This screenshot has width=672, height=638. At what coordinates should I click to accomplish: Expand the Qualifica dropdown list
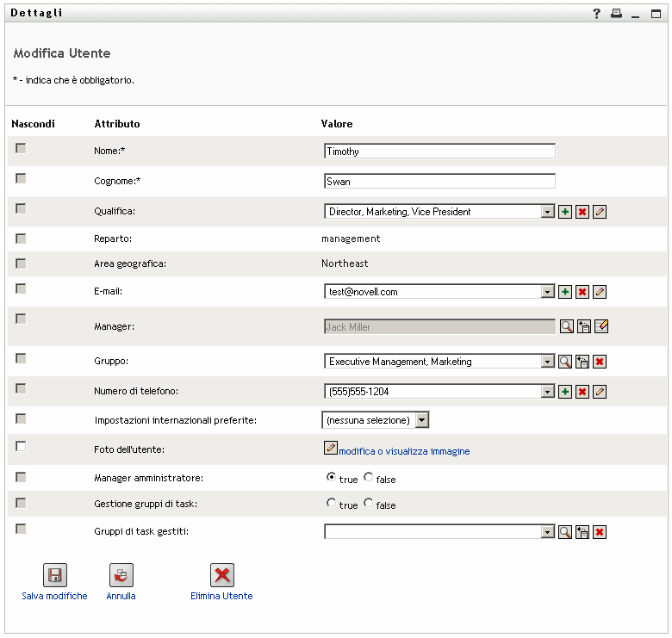click(547, 212)
